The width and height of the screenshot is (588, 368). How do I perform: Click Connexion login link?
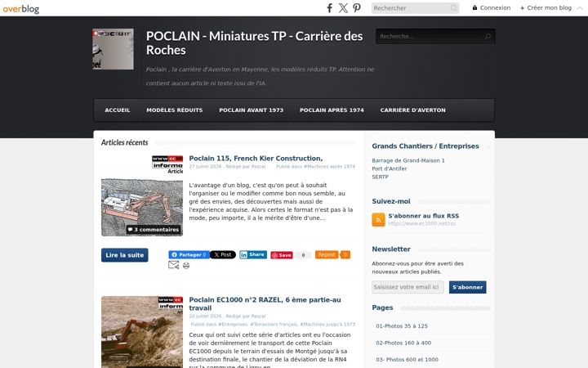pos(492,7)
